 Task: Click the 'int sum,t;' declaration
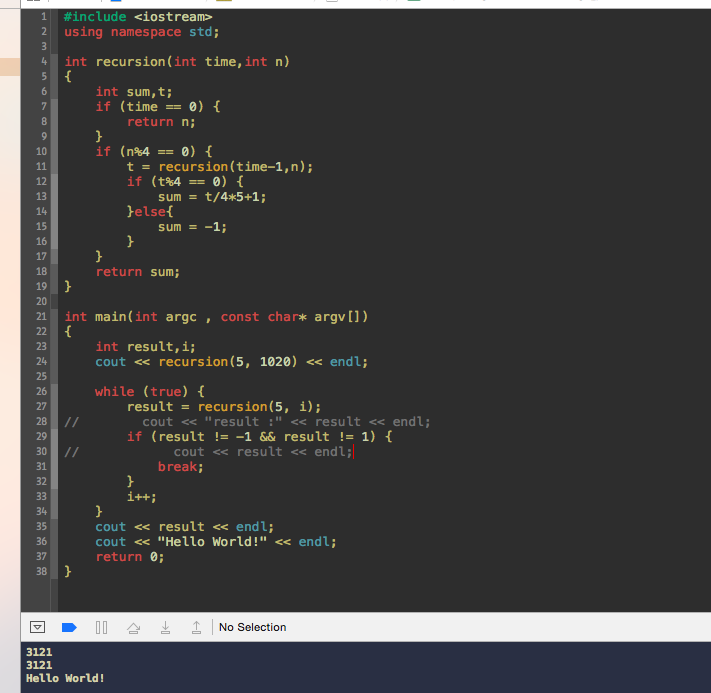coord(134,92)
